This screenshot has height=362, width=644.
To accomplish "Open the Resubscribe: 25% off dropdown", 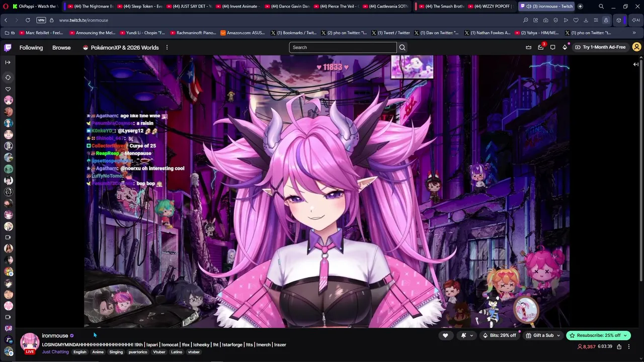I will [x=598, y=335].
